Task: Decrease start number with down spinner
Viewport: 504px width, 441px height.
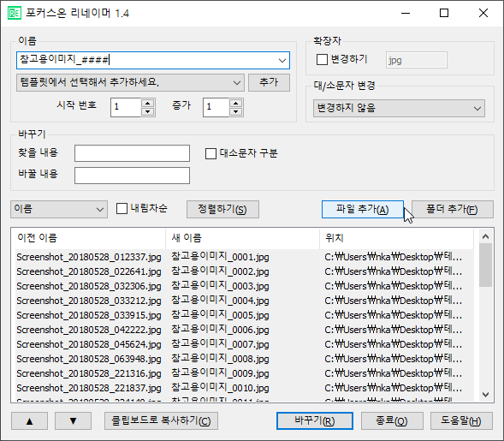Action: pyautogui.click(x=147, y=111)
